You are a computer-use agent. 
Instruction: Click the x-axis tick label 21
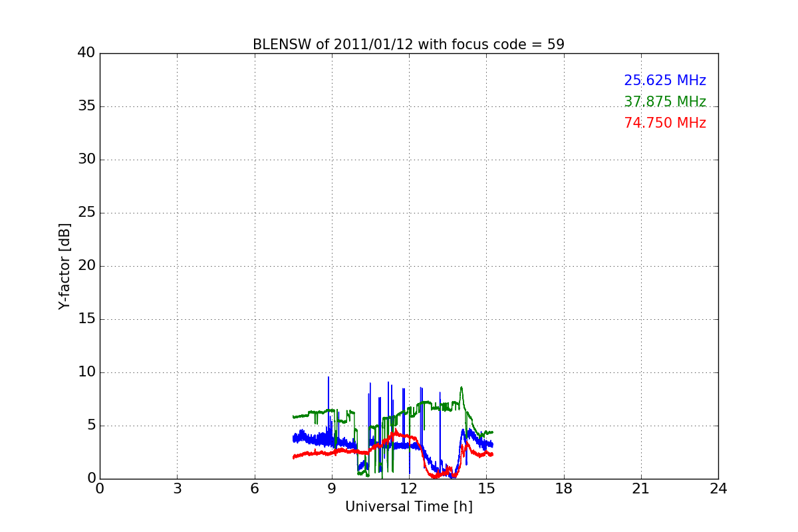pos(641,489)
